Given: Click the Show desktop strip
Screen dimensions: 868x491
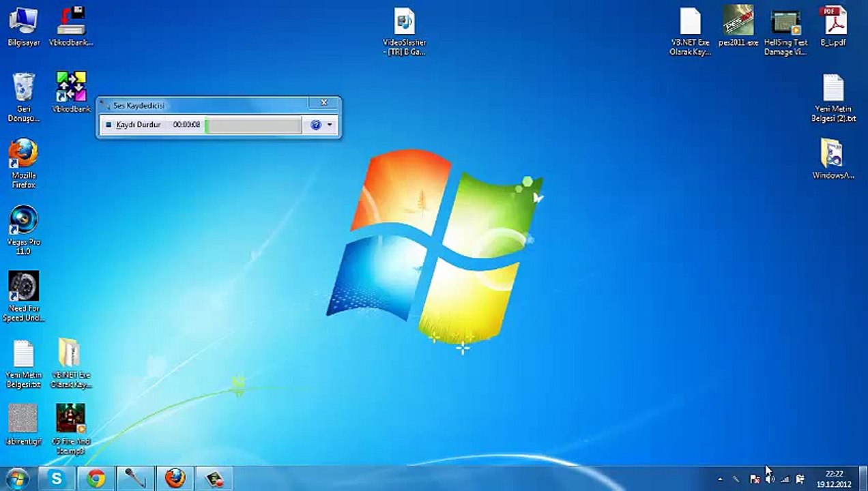Looking at the screenshot, I should pyautogui.click(x=863, y=479).
